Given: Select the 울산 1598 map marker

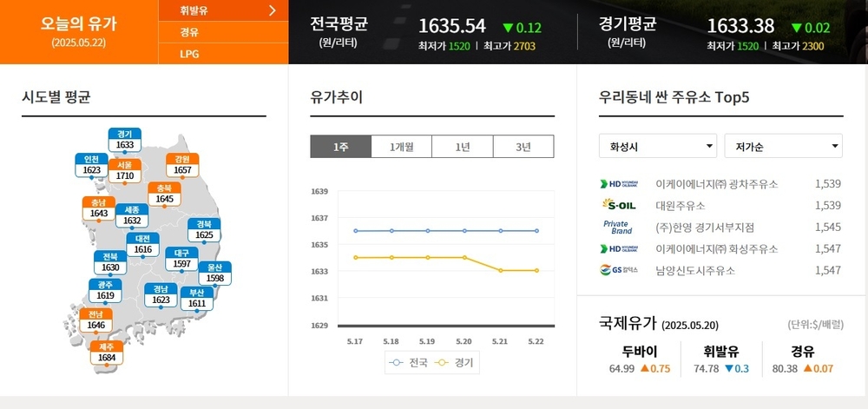Looking at the screenshot, I should (214, 274).
